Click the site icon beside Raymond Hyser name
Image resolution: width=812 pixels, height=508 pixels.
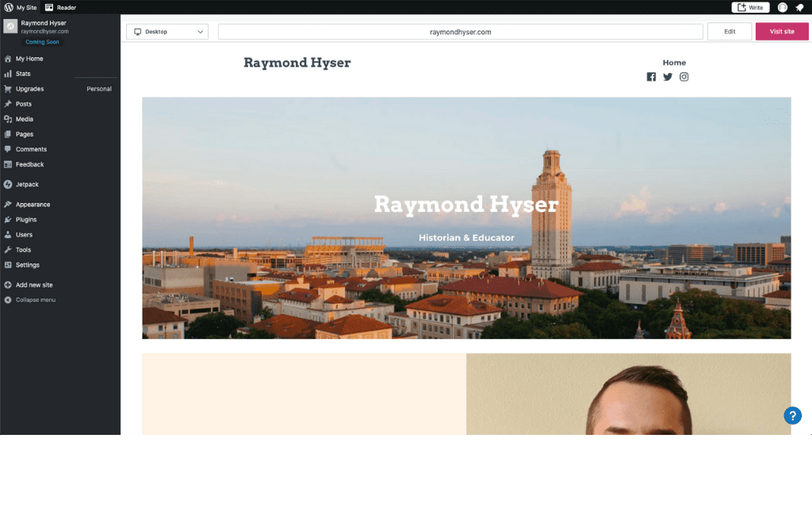click(10, 26)
